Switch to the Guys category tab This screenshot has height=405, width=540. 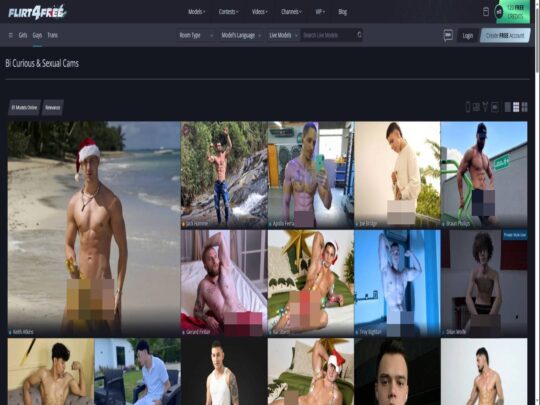point(37,35)
